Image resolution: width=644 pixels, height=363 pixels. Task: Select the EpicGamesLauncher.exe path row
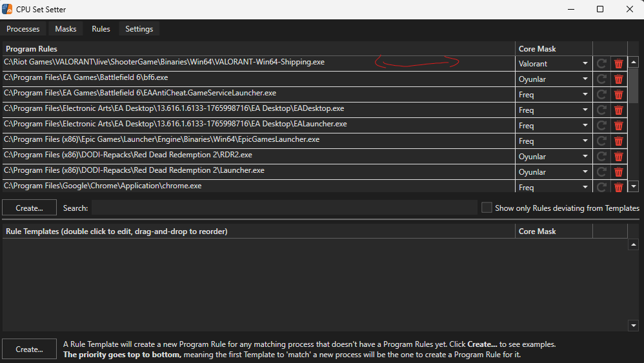pos(259,141)
